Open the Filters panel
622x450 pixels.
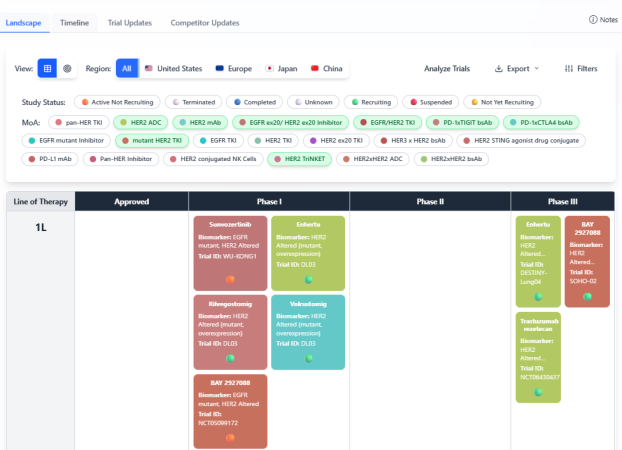(581, 69)
